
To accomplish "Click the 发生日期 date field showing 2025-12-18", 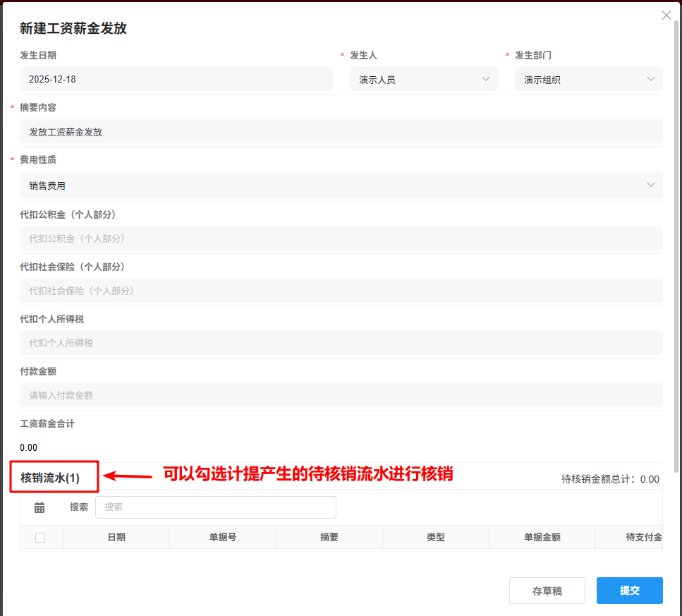I will tap(176, 79).
